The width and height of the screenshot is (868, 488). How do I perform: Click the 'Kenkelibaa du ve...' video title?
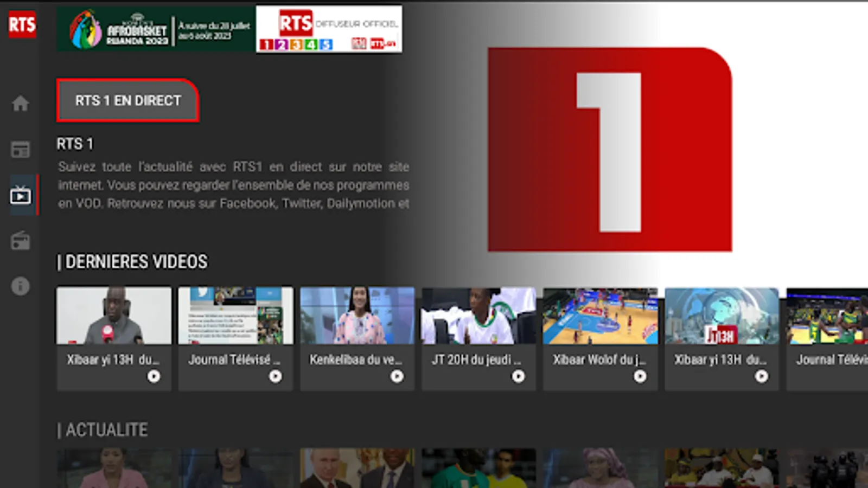pos(356,359)
